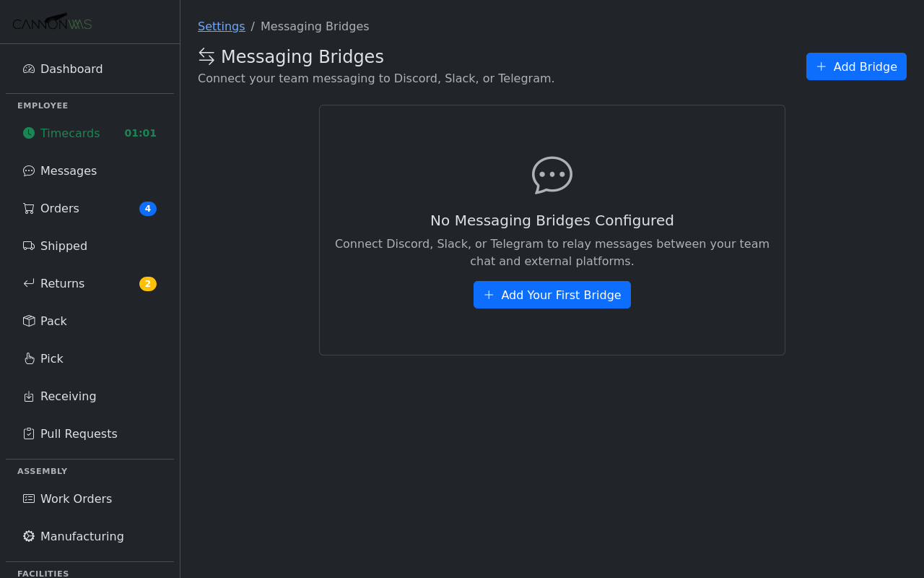Select the Pick pointing-hand icon
Image resolution: width=924 pixels, height=578 pixels.
click(28, 358)
